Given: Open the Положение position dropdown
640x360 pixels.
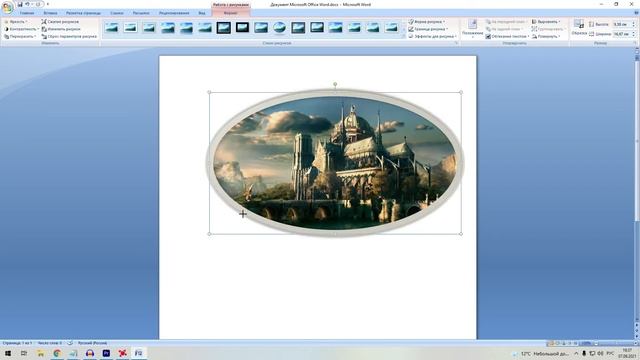Looking at the screenshot, I should point(472,29).
